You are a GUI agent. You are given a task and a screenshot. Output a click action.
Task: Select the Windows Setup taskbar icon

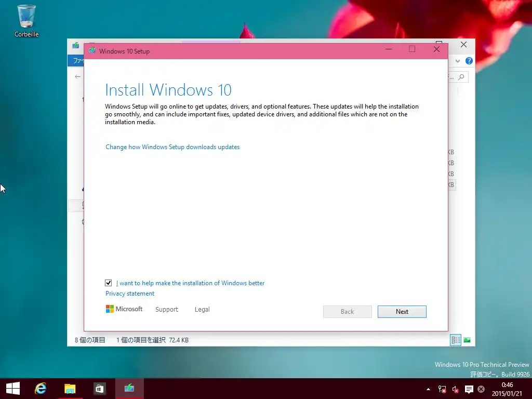(129, 389)
